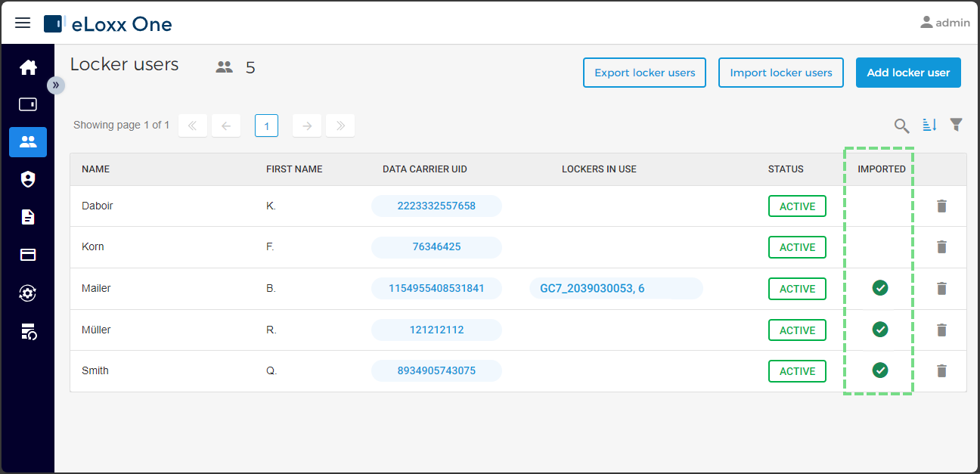Open the filter funnel icon

[957, 125]
